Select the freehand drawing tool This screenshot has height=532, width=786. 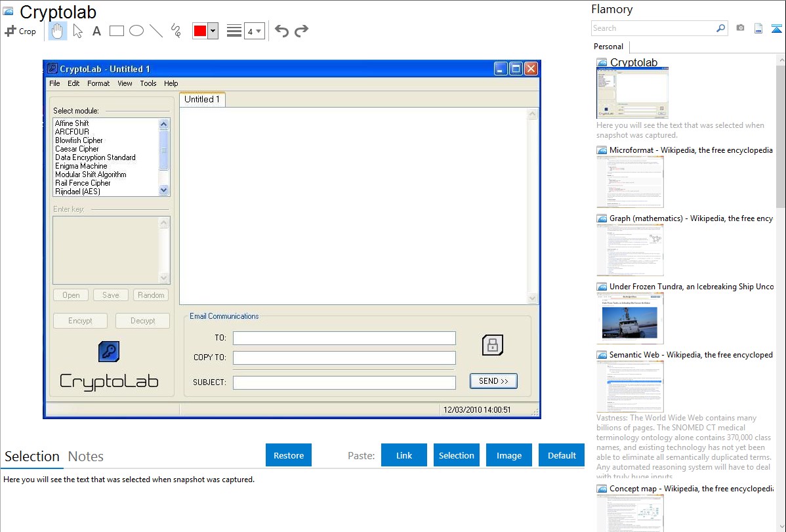(176, 31)
